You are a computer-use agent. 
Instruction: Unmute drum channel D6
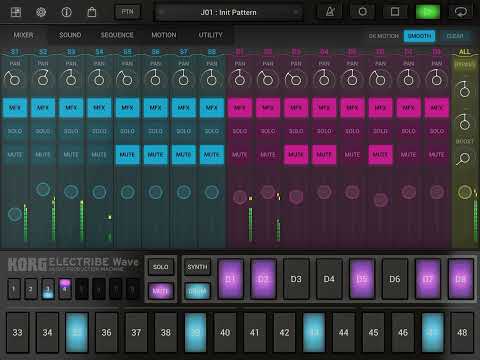pos(380,155)
